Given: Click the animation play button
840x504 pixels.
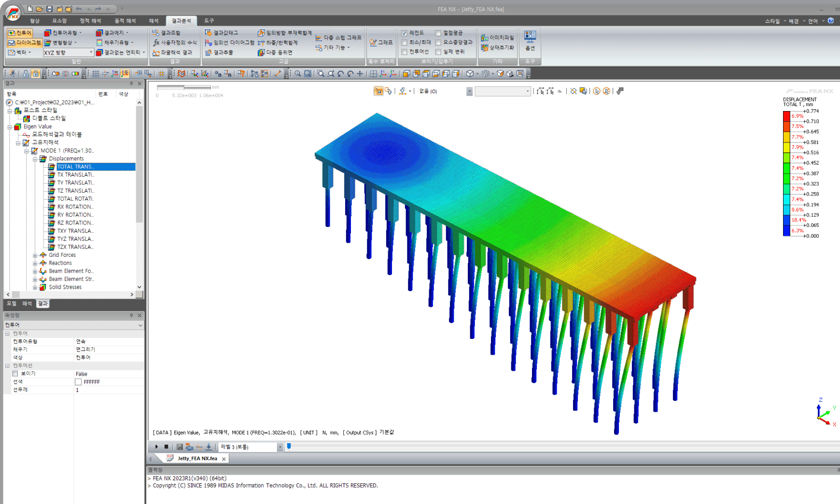Looking at the screenshot, I should pyautogui.click(x=156, y=447).
